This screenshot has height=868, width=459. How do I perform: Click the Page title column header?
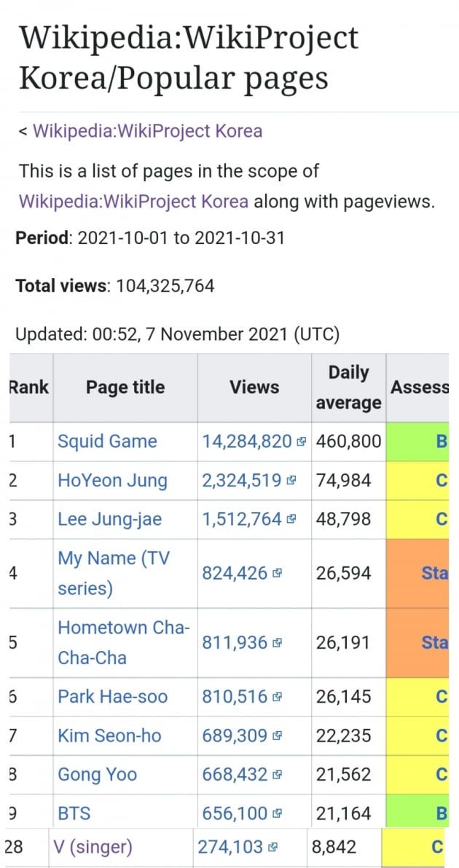(125, 387)
